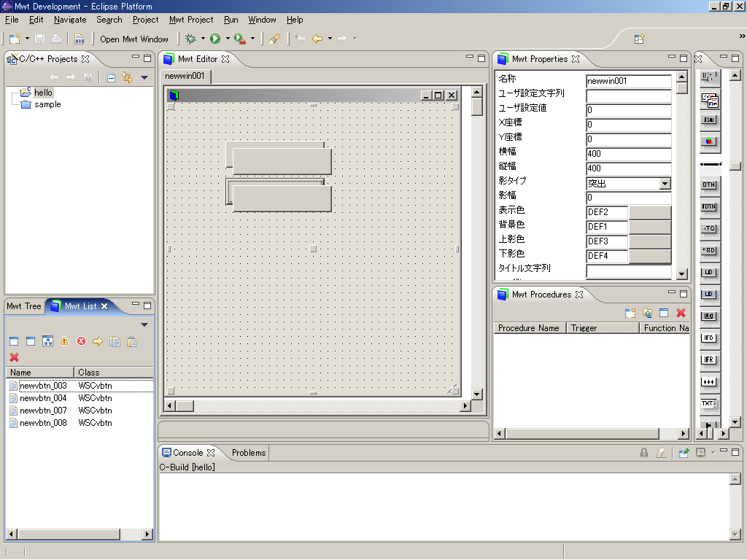Click red X delete in Mwt Procedures

tap(681, 313)
